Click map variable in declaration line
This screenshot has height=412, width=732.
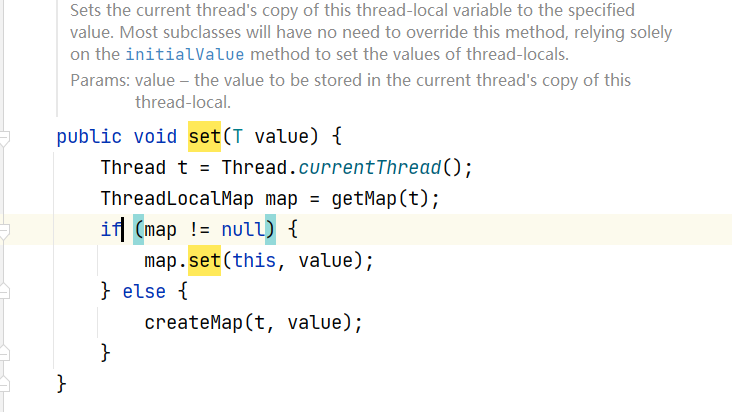pyautogui.click(x=282, y=199)
